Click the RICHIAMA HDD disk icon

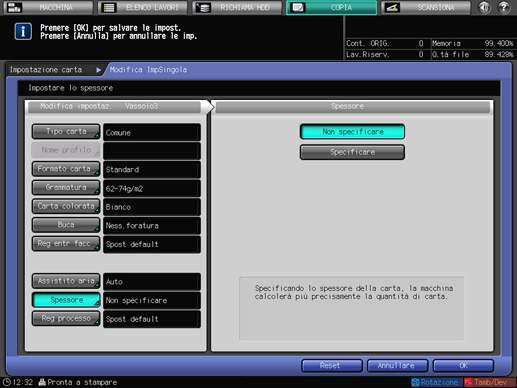203,7
